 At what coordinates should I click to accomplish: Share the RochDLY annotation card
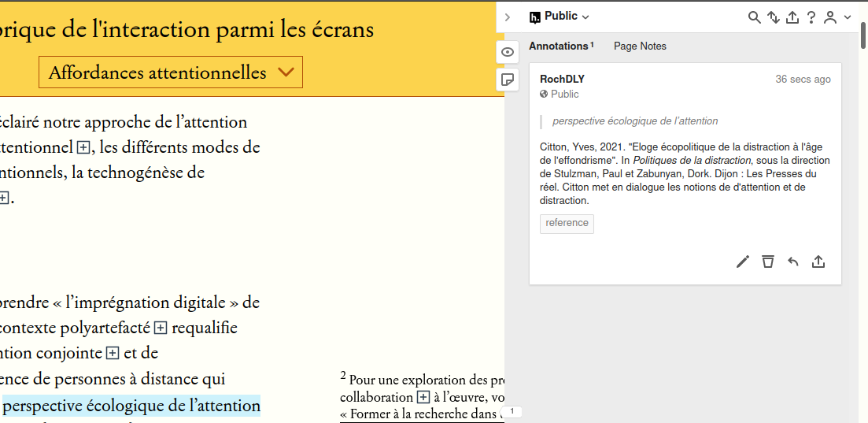tap(818, 262)
